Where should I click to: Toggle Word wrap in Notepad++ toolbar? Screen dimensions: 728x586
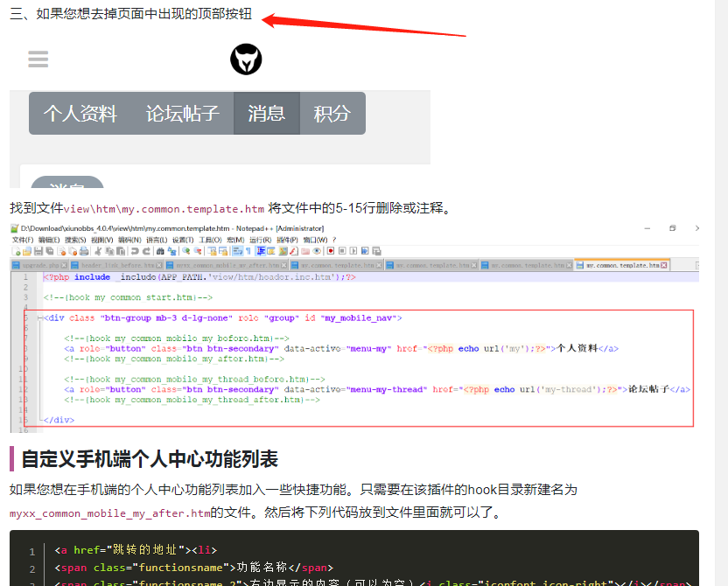(x=237, y=251)
